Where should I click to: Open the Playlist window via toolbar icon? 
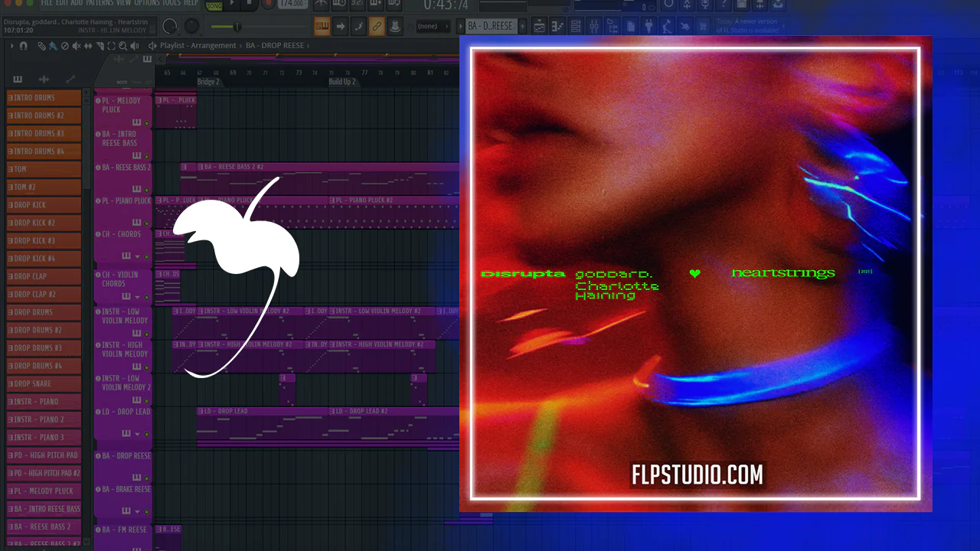[540, 27]
